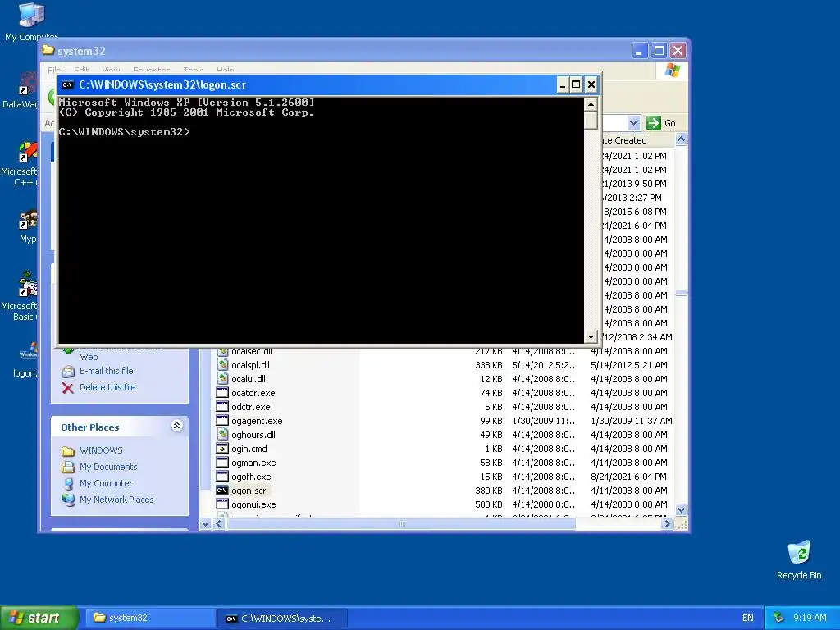Open the View menu in system32 window
Image resolution: width=840 pixels, height=630 pixels.
pyautogui.click(x=111, y=71)
